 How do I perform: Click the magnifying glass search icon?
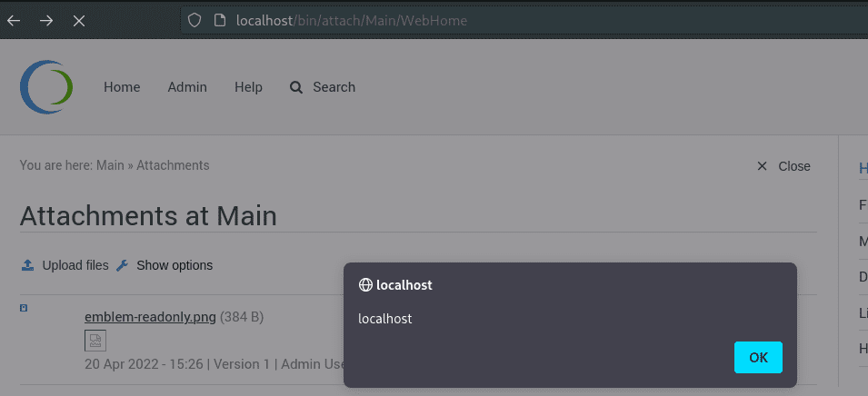pos(296,87)
